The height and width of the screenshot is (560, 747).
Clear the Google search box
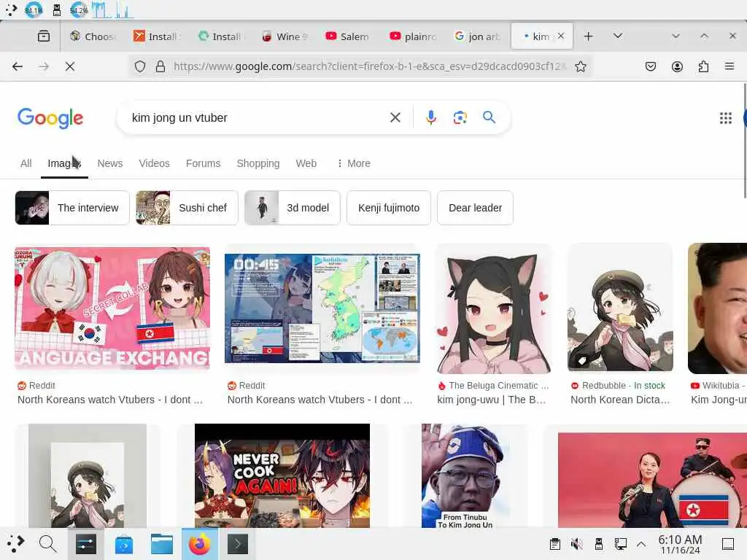[x=395, y=117]
